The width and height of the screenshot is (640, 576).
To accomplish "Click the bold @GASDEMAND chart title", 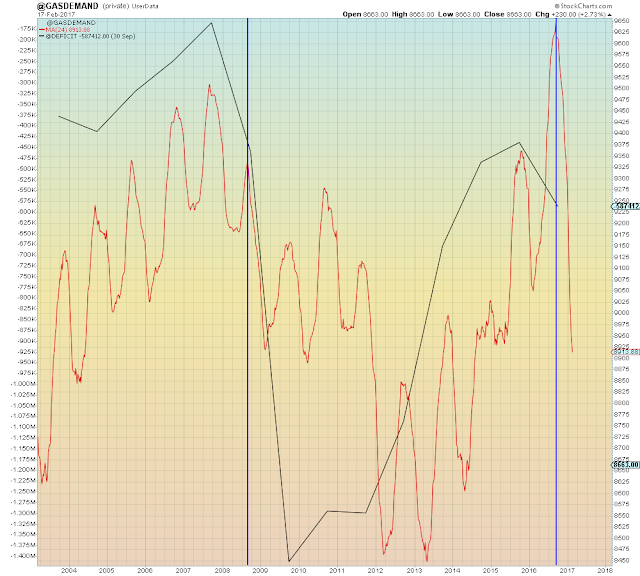I will pyautogui.click(x=68, y=6).
